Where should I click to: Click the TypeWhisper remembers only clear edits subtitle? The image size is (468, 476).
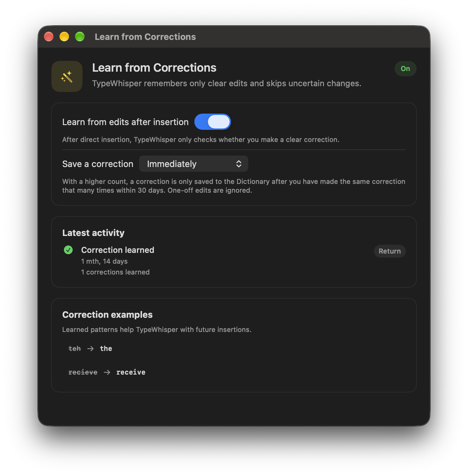click(x=227, y=84)
